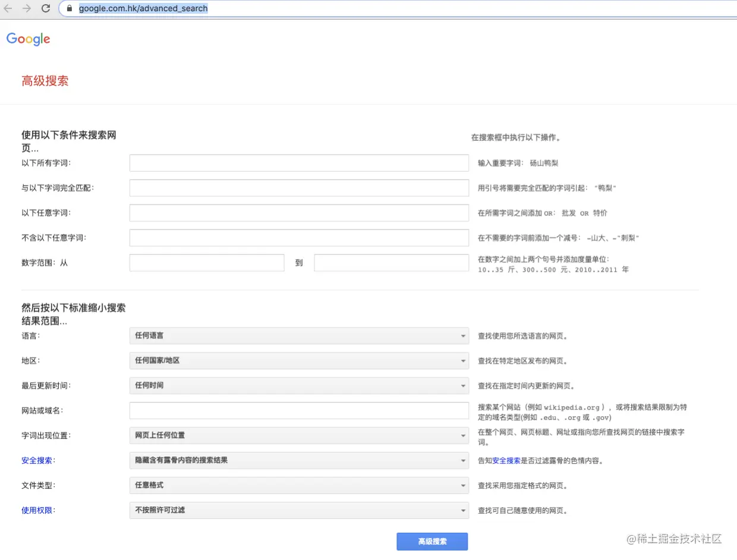The height and width of the screenshot is (560, 737).
Task: Open the '任意格式' file type dropdown
Action: [x=299, y=485]
